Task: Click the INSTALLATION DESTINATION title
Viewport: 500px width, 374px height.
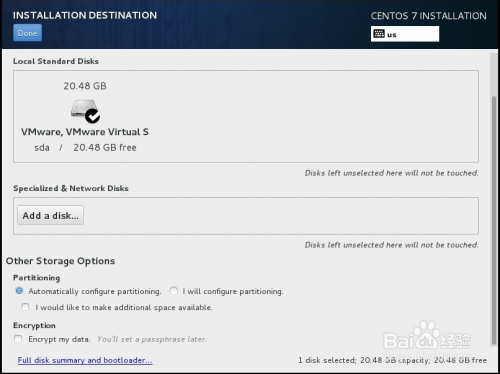Action: click(85, 15)
